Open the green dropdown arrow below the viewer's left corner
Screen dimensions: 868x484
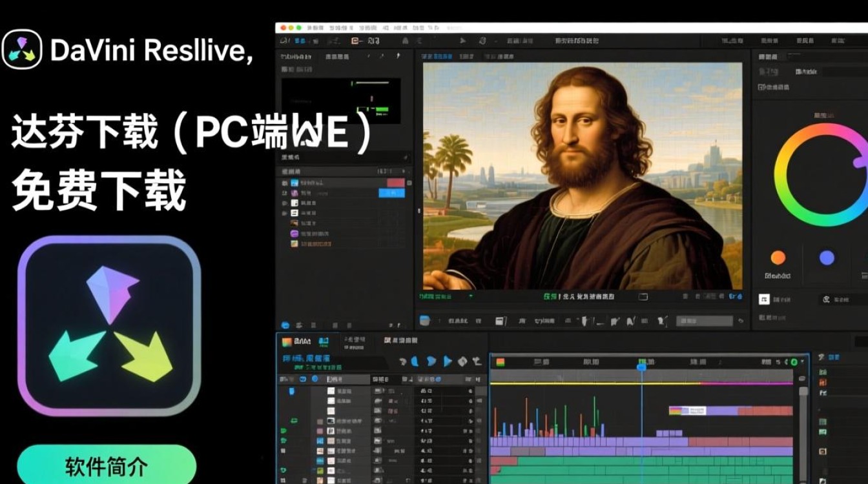[x=471, y=296]
